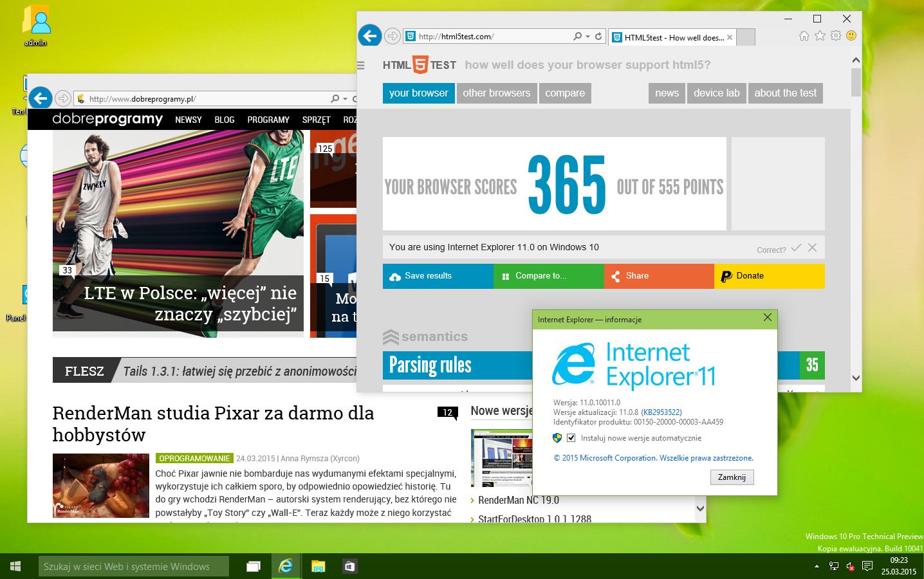This screenshot has height=579, width=924.
Task: Open NEWSY menu on dobreprogramy
Action: (189, 120)
